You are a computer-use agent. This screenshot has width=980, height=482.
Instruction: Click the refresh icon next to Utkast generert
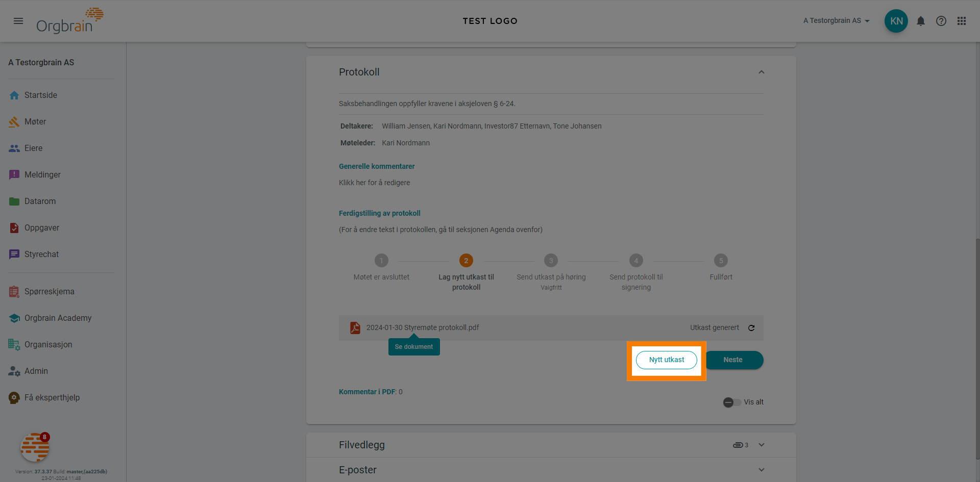coord(751,328)
